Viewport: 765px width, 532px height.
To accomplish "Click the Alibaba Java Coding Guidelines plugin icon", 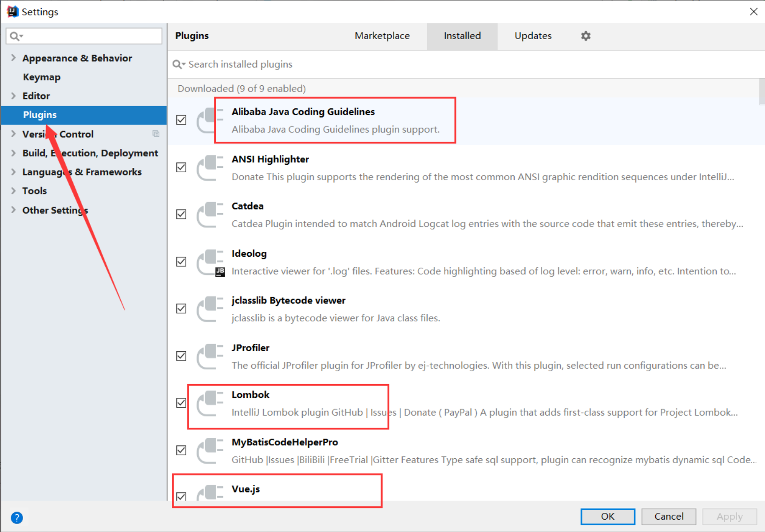I will point(210,120).
